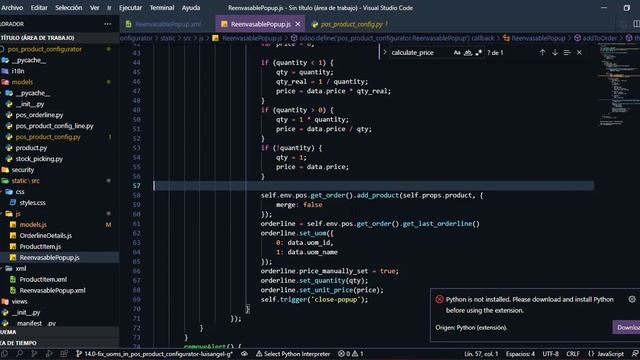Viewport: 640px width, 360px height.
Task: Collapse the static\src folder
Action: coord(25,181)
